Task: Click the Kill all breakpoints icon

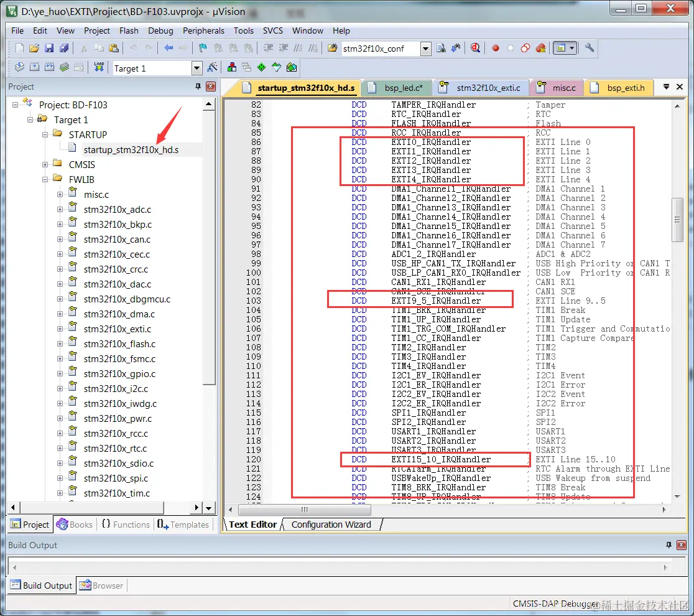Action: click(540, 48)
